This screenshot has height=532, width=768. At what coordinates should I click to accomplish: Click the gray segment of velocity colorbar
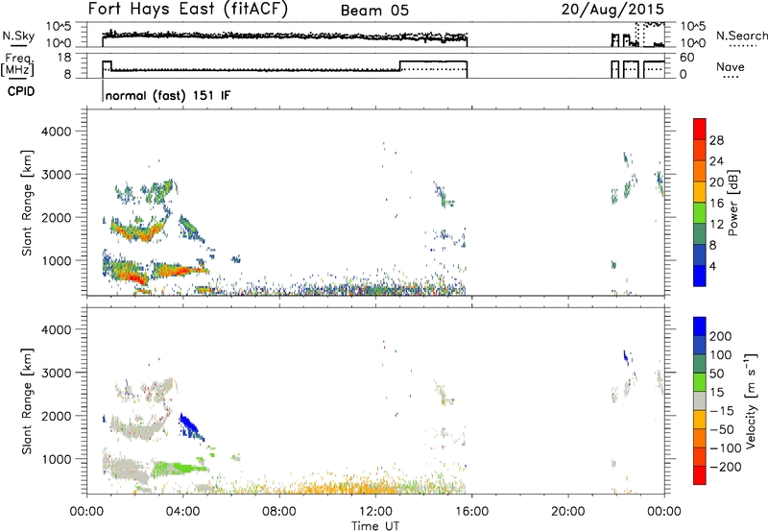(x=700, y=400)
